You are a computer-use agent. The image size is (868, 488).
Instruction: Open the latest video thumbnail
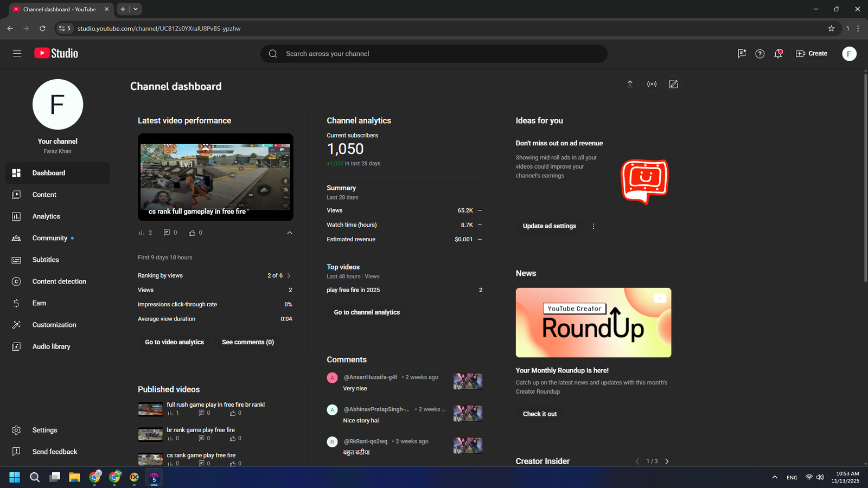[x=215, y=177]
